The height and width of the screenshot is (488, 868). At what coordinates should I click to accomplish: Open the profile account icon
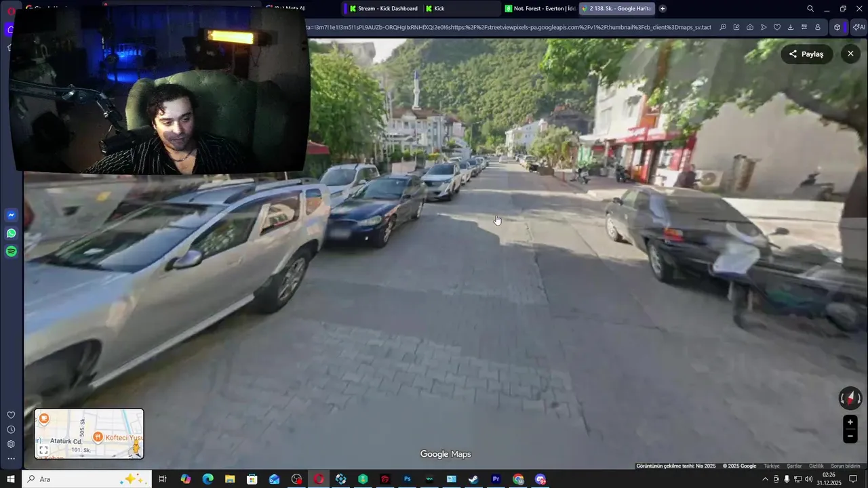(x=818, y=27)
